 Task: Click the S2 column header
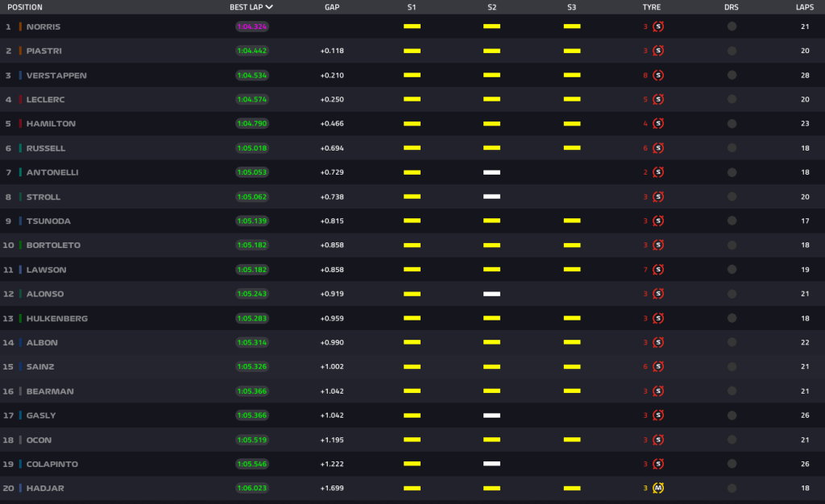click(492, 7)
